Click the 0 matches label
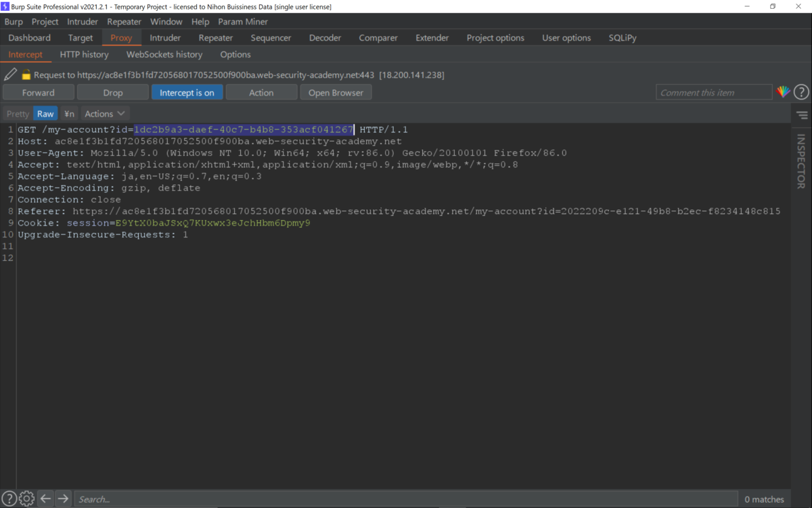This screenshot has height=508, width=812. pyautogui.click(x=764, y=499)
